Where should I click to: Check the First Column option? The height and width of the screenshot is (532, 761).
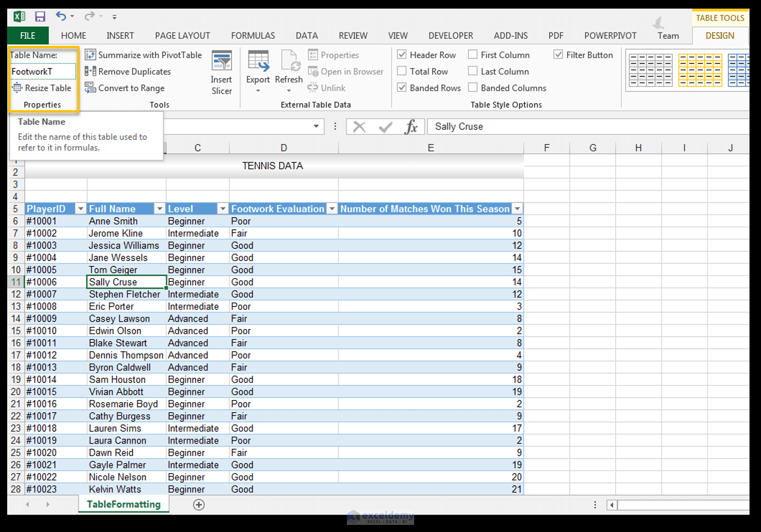472,54
